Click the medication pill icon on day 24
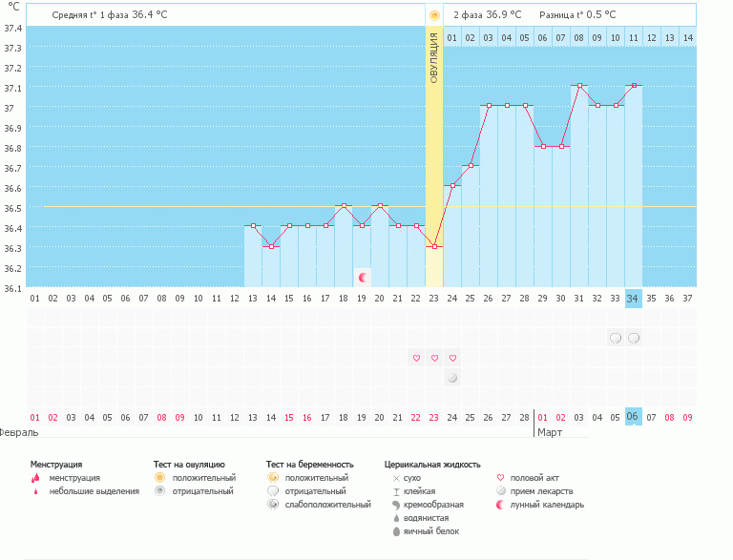The height and width of the screenshot is (560, 733). (x=452, y=378)
